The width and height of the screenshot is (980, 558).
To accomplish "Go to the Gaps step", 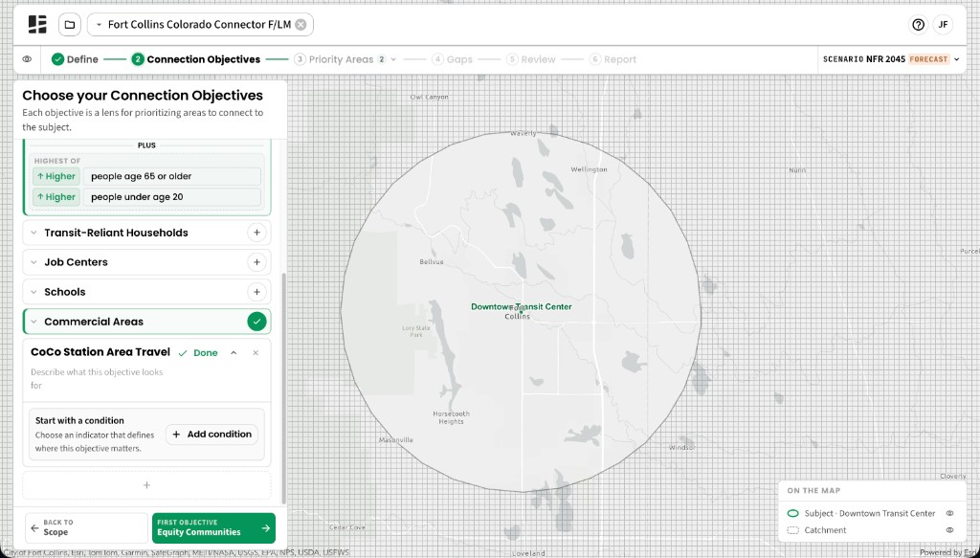I will coord(452,59).
